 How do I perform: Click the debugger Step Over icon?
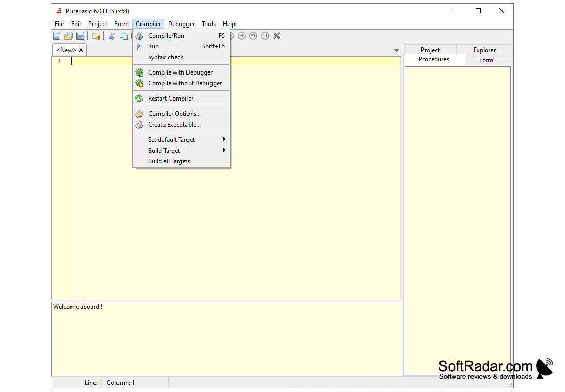pos(253,36)
